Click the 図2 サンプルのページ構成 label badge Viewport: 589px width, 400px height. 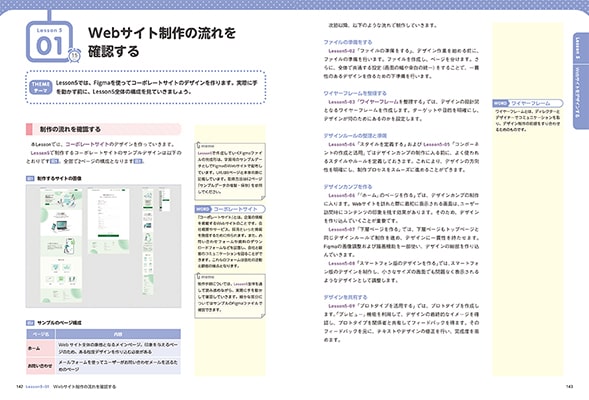click(x=30, y=323)
